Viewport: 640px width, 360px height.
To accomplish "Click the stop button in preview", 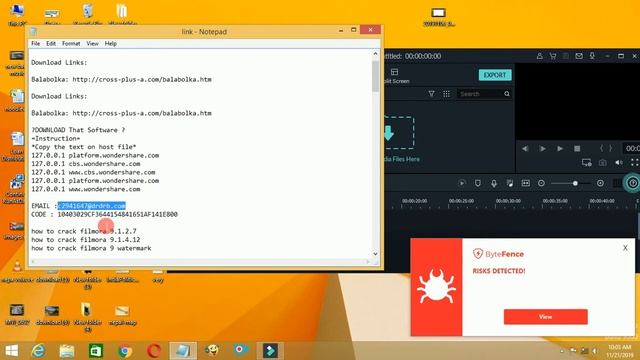I will (577, 149).
